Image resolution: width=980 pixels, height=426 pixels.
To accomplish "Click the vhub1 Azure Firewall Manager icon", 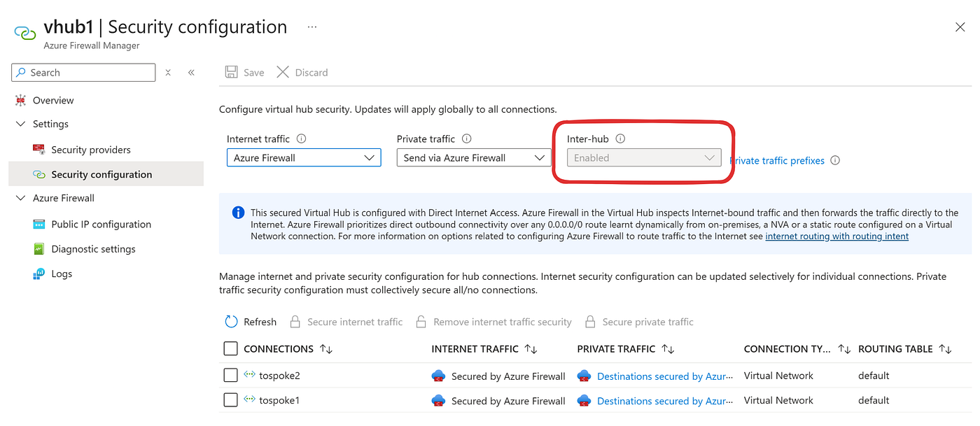I will click(x=25, y=34).
